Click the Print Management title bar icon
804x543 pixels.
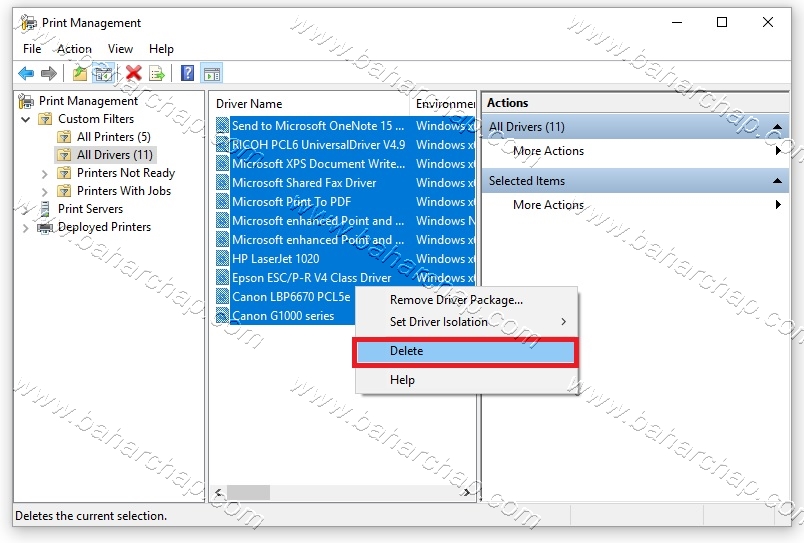coord(29,23)
